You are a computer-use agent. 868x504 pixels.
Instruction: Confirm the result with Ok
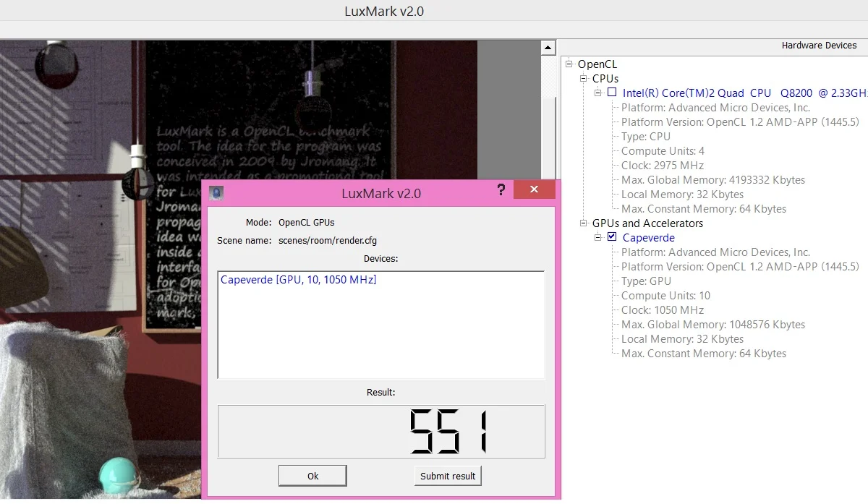pos(312,476)
